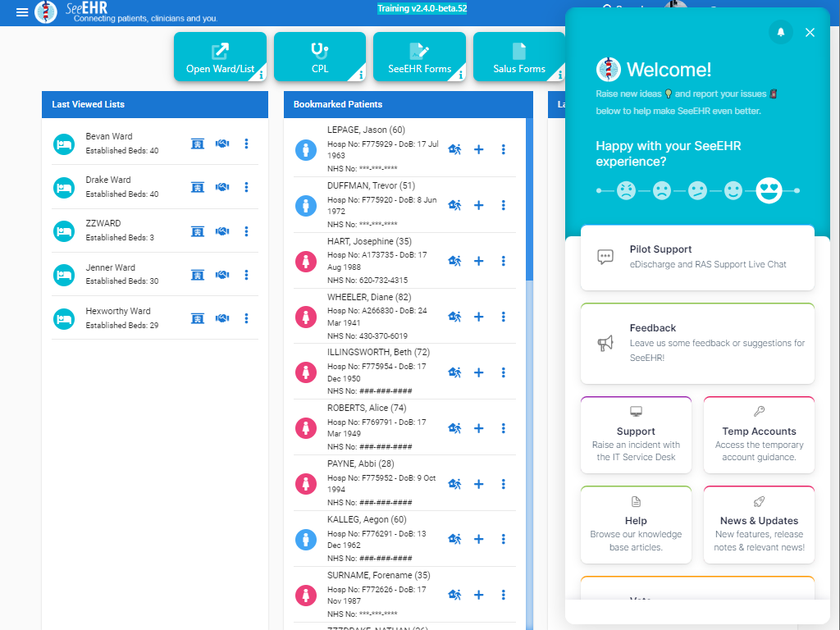Select the angry face rating

pos(626,190)
